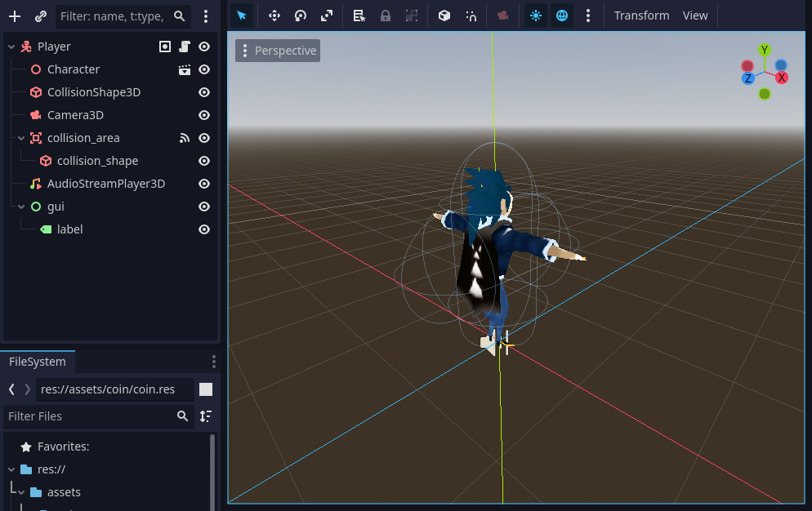
Task: Open the Perspective view dropdown
Action: coord(278,51)
